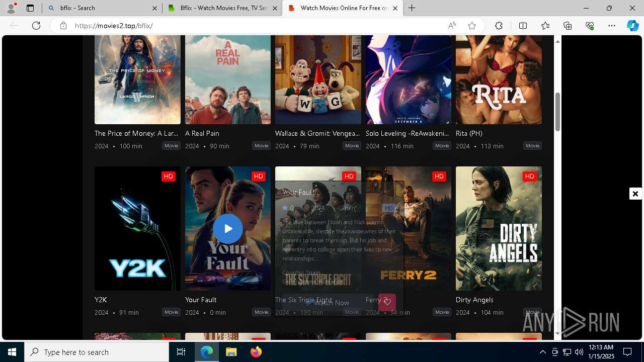The width and height of the screenshot is (644, 362).
Task: Switch to bflix - Search tab
Action: [102, 8]
